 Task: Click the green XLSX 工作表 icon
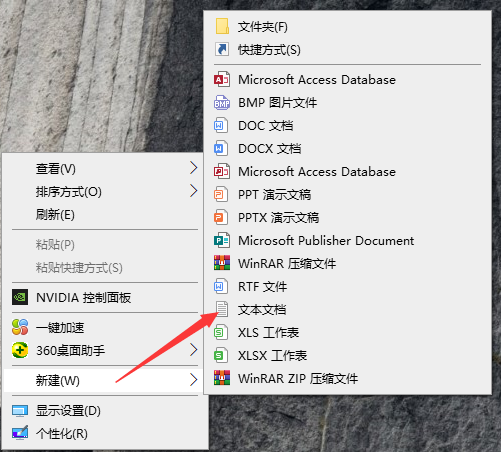(221, 355)
